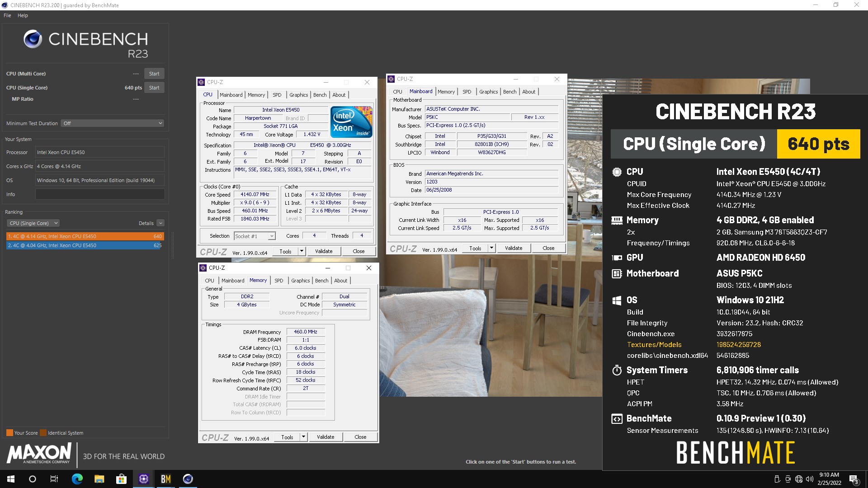The height and width of the screenshot is (488, 868).
Task: Click the 640 pts score badge
Action: click(818, 144)
